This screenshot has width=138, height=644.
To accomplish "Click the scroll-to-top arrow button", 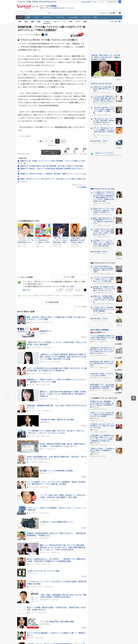I will (133, 398).
